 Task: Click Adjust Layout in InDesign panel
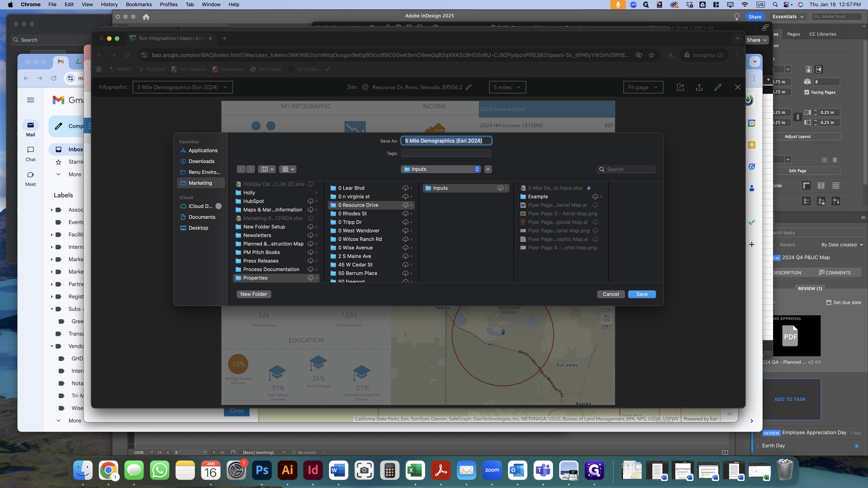[798, 136]
